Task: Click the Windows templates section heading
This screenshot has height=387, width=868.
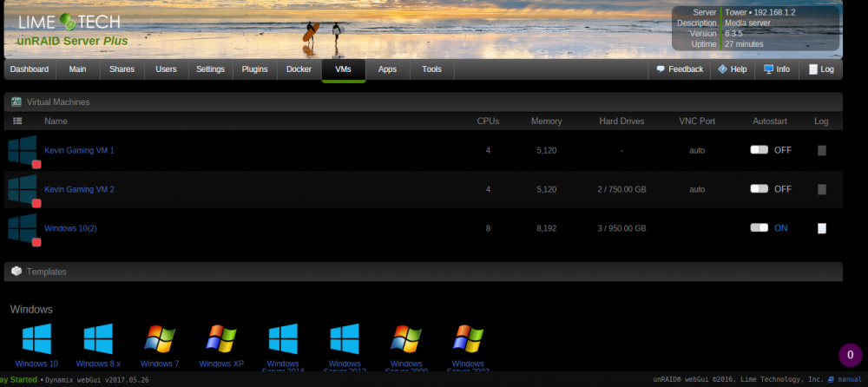Action: click(31, 310)
